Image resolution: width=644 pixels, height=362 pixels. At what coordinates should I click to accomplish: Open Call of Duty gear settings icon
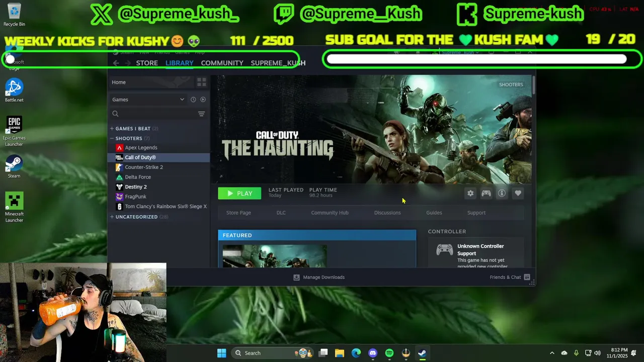click(470, 193)
